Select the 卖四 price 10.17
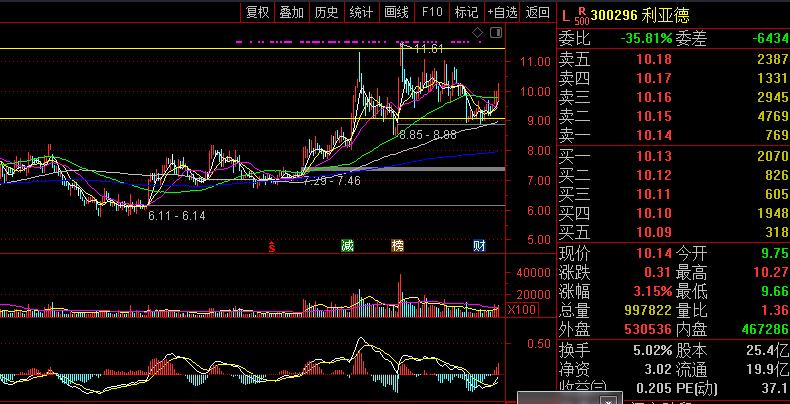This screenshot has height=404, width=790. [653, 79]
